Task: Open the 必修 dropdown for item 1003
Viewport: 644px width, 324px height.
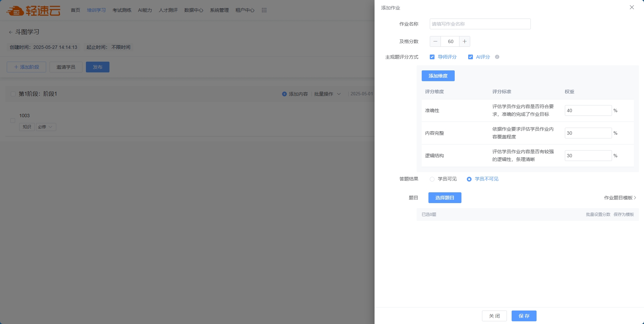Action: pos(46,127)
